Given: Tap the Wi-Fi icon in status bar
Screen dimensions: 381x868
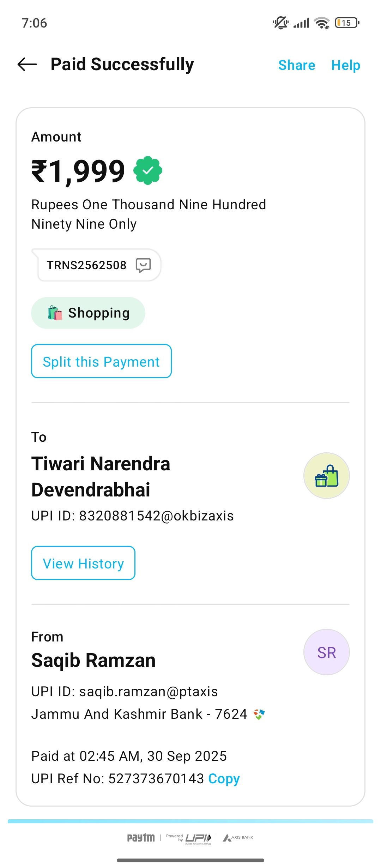Looking at the screenshot, I should tap(322, 23).
